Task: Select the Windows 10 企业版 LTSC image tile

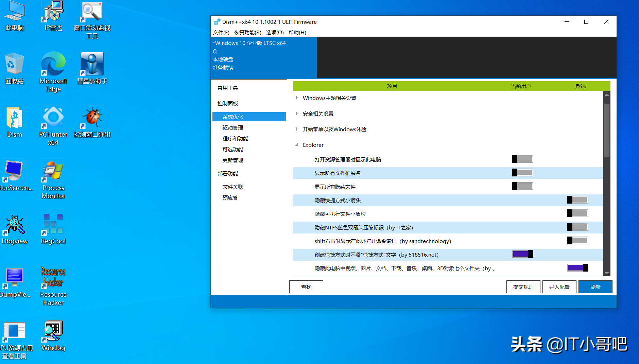Action: [264, 57]
